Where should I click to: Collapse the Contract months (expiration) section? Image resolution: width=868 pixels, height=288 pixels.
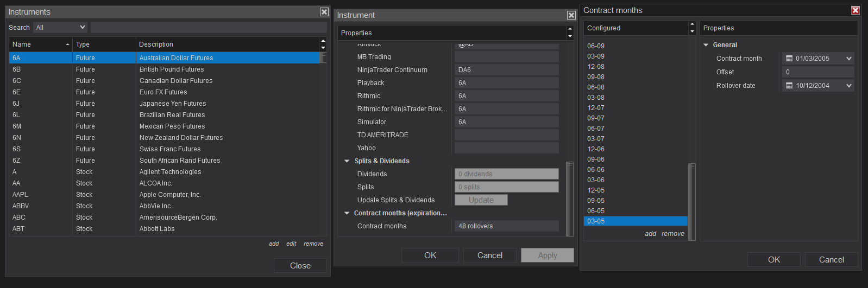click(x=347, y=213)
